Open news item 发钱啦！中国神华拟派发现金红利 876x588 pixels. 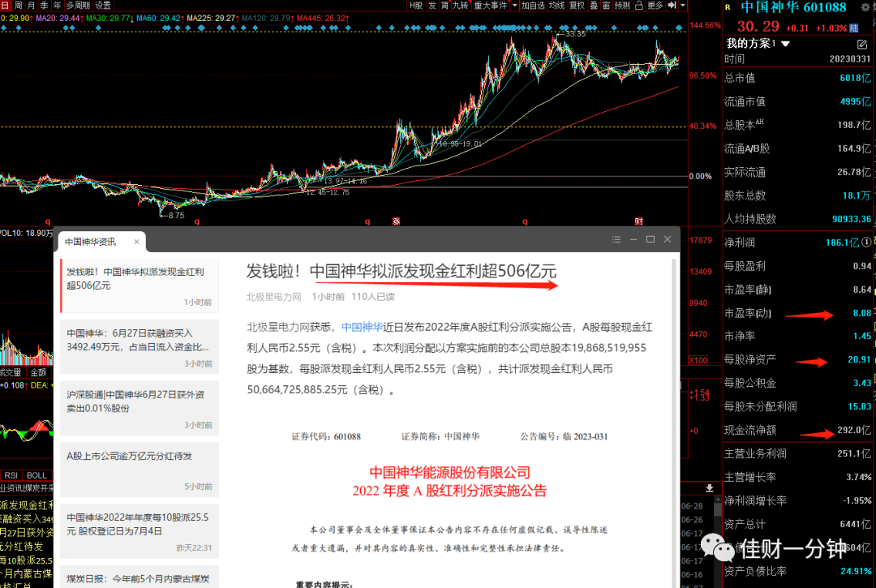point(140,285)
